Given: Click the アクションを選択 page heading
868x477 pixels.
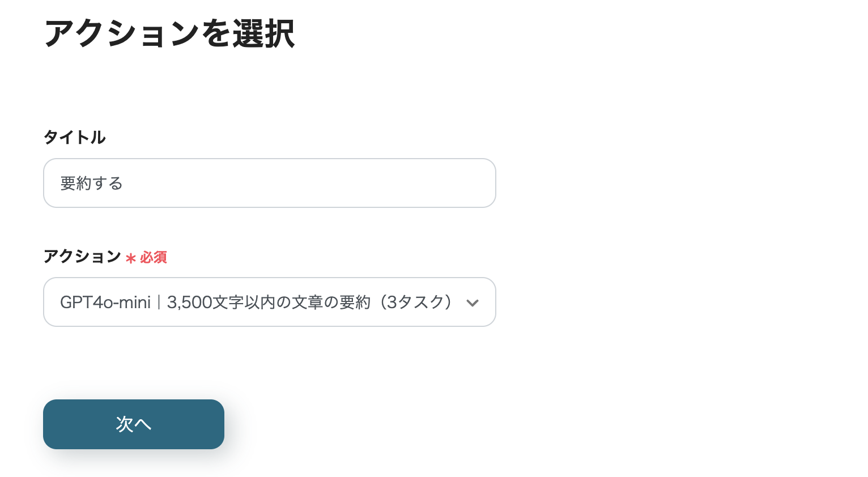Looking at the screenshot, I should pos(169,33).
